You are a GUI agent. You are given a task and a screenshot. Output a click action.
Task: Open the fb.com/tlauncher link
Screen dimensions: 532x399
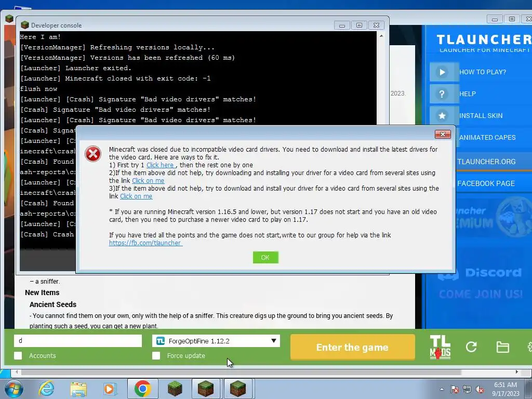click(145, 243)
